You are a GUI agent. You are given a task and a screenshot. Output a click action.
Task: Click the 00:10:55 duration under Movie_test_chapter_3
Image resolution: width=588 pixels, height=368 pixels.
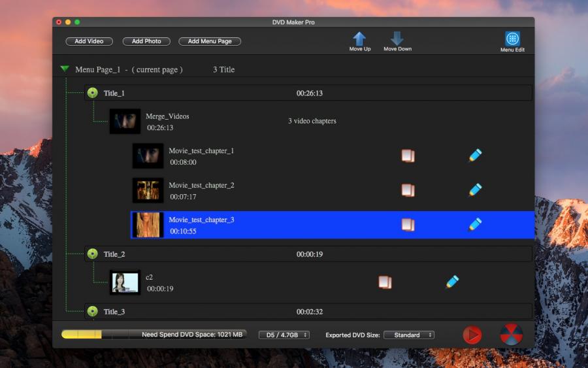[183, 231]
